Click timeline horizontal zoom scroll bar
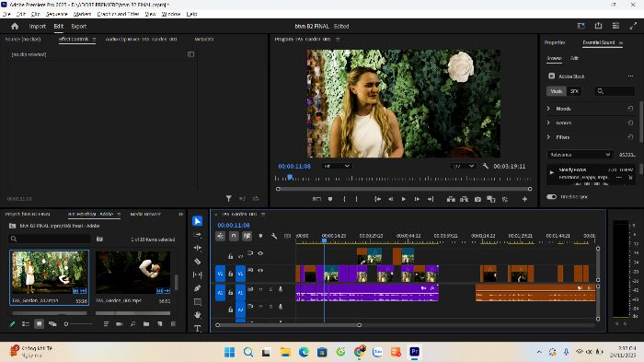Viewport: 644px width, 362px height. pyautogui.click(x=288, y=325)
